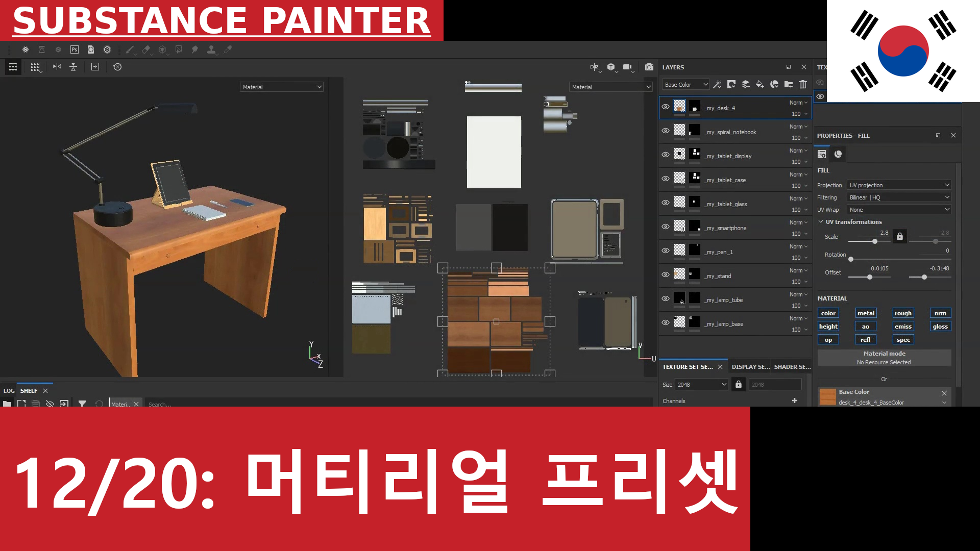This screenshot has height=551, width=980.
Task: Click the Material mode button
Action: tap(885, 358)
